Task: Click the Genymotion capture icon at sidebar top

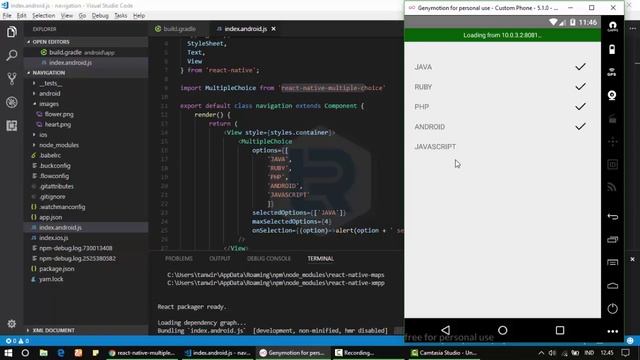Action: pos(612,27)
